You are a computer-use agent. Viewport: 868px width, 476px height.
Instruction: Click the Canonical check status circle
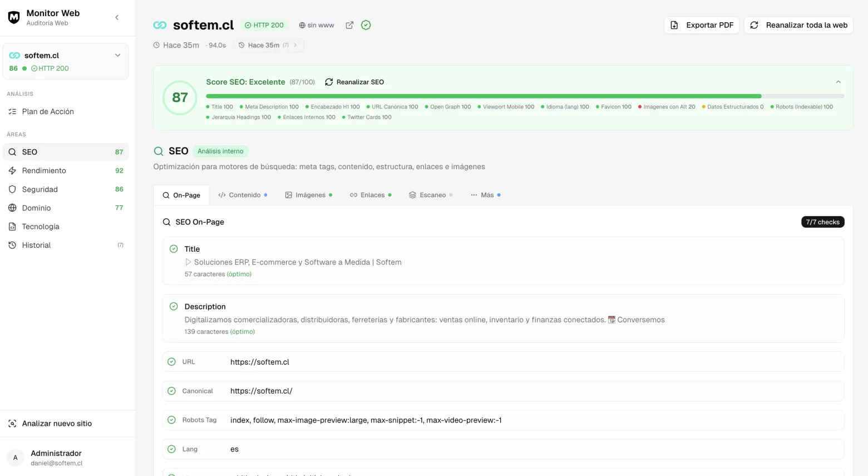[x=171, y=391]
